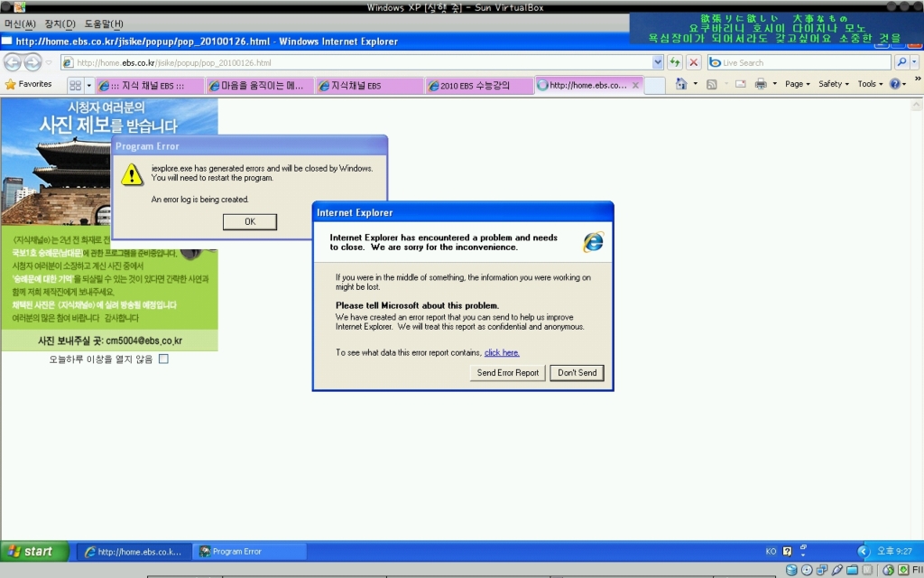Click the Read Mail envelope icon

click(741, 84)
